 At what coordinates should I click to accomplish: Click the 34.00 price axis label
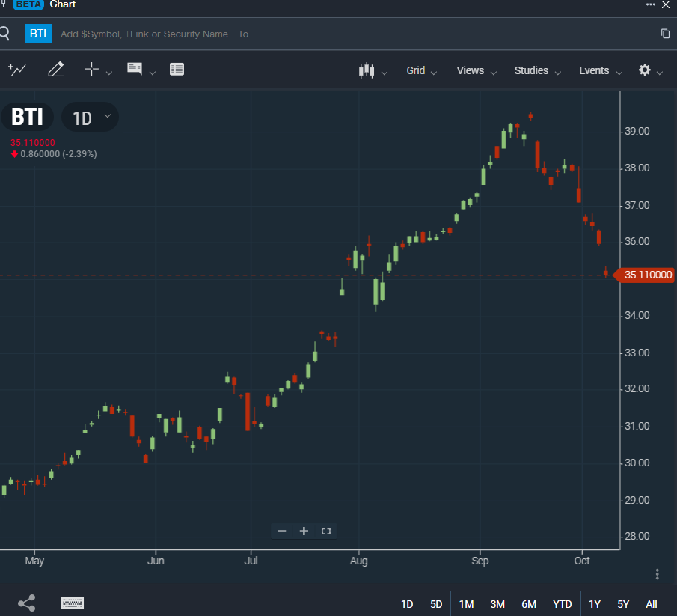pos(637,315)
